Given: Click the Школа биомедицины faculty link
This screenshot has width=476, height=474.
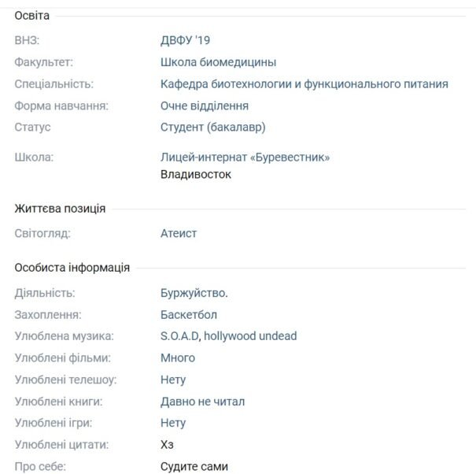Looking at the screenshot, I should 218,62.
